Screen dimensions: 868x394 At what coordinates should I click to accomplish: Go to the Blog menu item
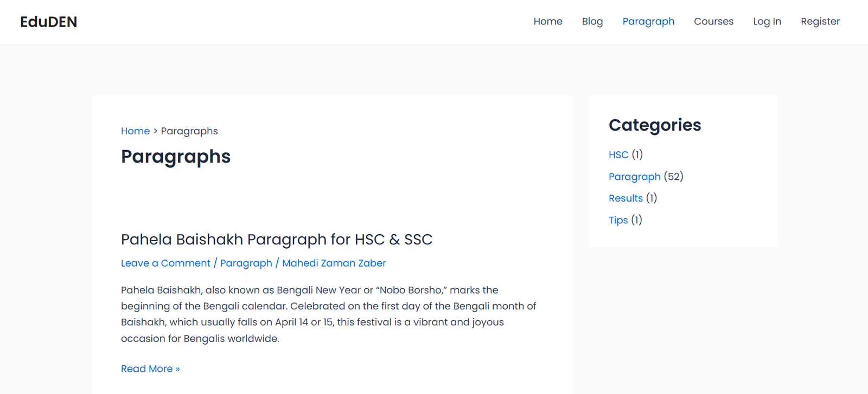592,22
